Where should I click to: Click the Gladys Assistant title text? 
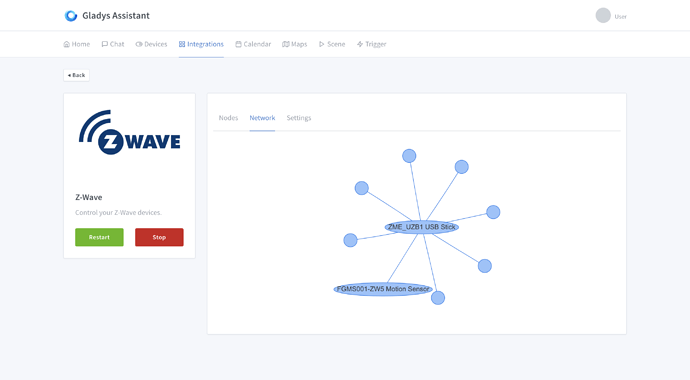pos(116,16)
